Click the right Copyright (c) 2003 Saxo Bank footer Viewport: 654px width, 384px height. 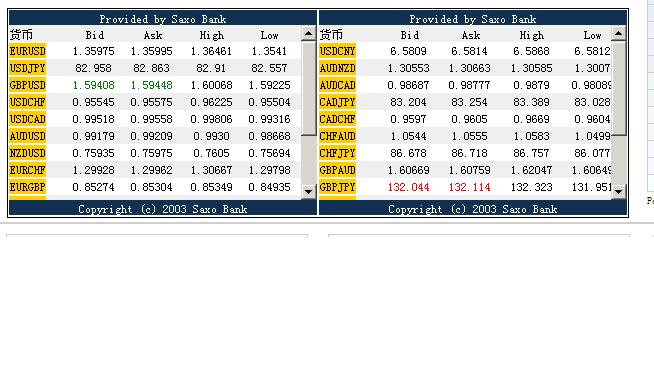click(x=473, y=209)
